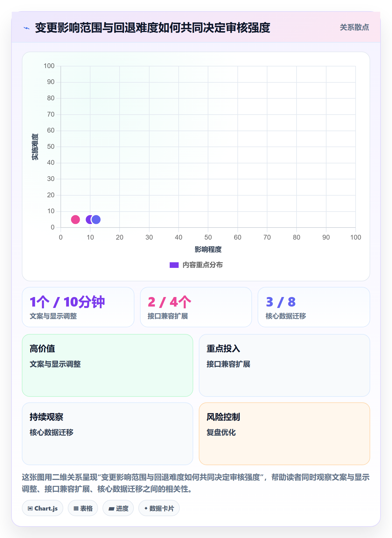Screen dimensions: 392x538
Task: Click 核心数据迁移 label under 3 / 8
Action: (x=286, y=316)
